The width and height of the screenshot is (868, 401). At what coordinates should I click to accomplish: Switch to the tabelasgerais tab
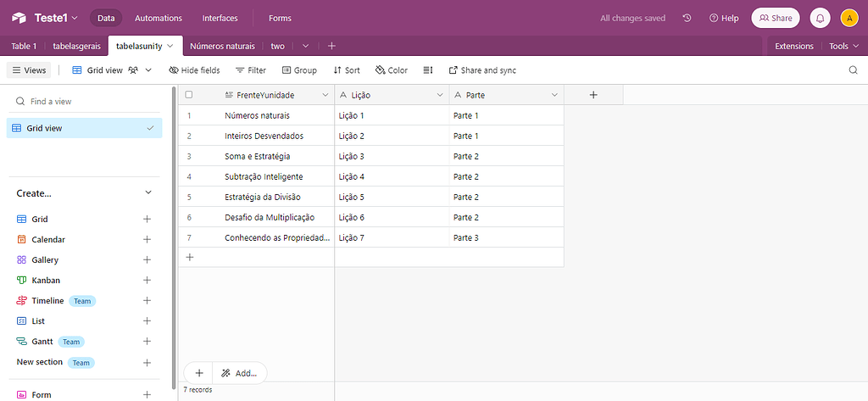pos(77,46)
